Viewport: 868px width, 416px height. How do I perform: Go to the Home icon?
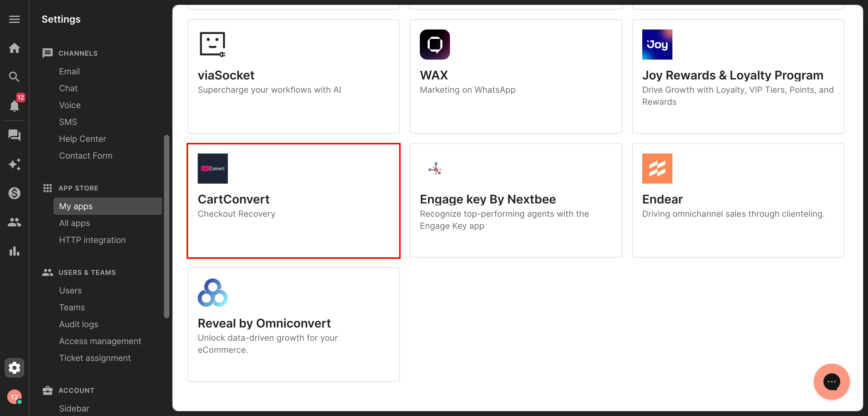pyautogui.click(x=14, y=48)
